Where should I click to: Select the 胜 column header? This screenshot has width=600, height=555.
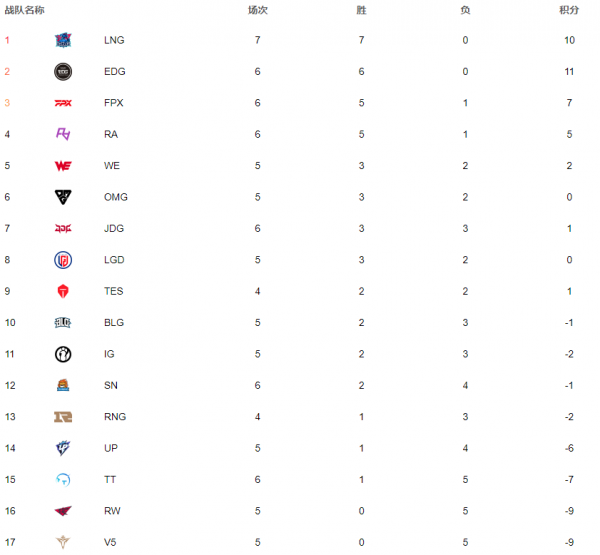[362, 10]
